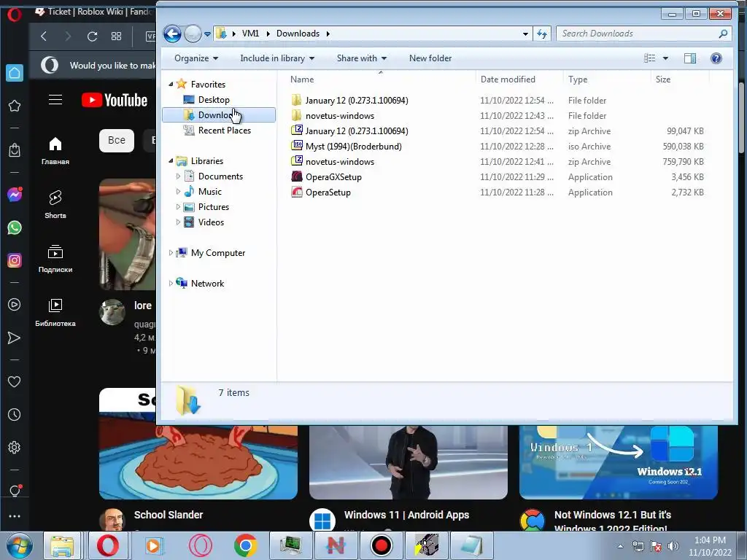Click the change view icon in Explorer
This screenshot has width=747, height=560.
pyautogui.click(x=650, y=58)
